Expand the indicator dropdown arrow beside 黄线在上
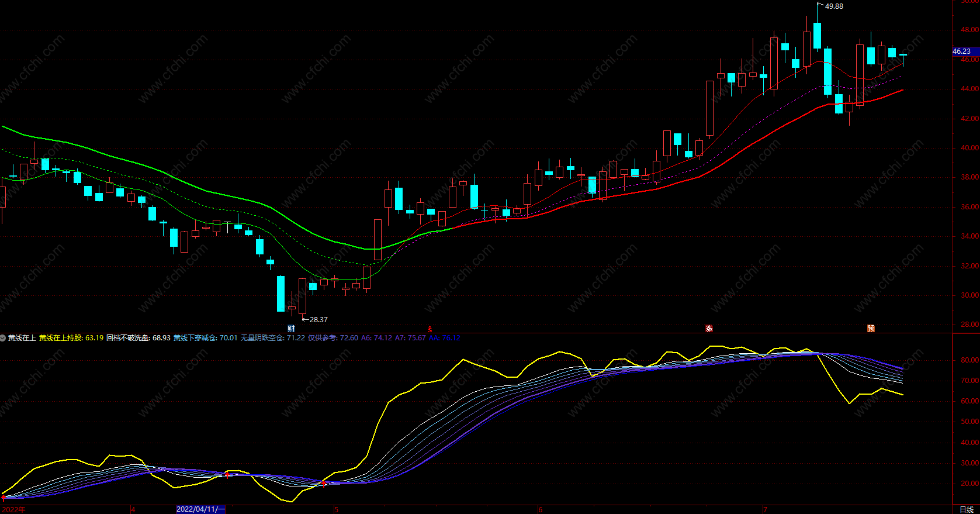 [x=3, y=338]
